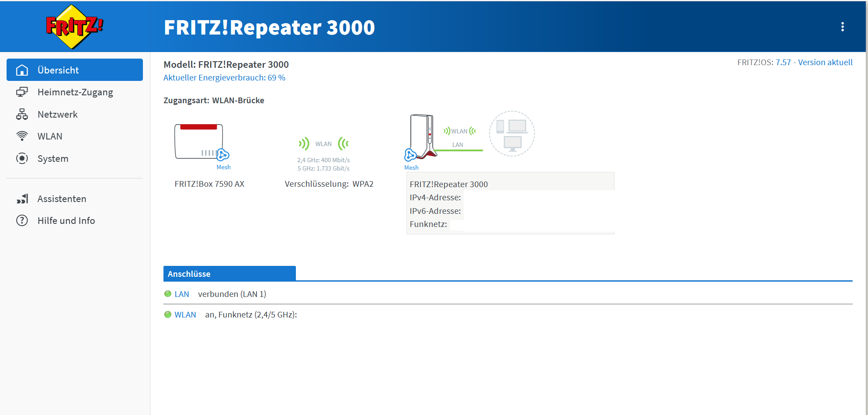
Task: Click the small WLAN waves icon beside repeater
Action: coord(459,131)
